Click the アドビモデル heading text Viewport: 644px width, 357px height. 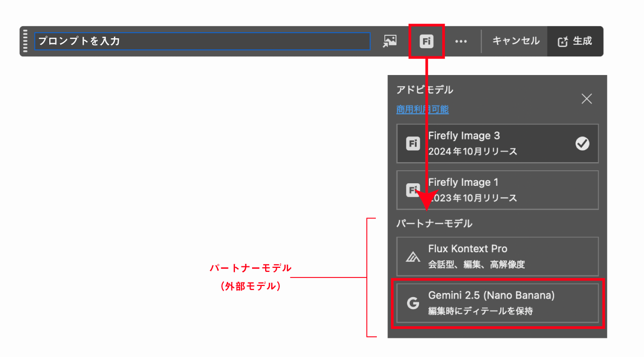tap(425, 90)
